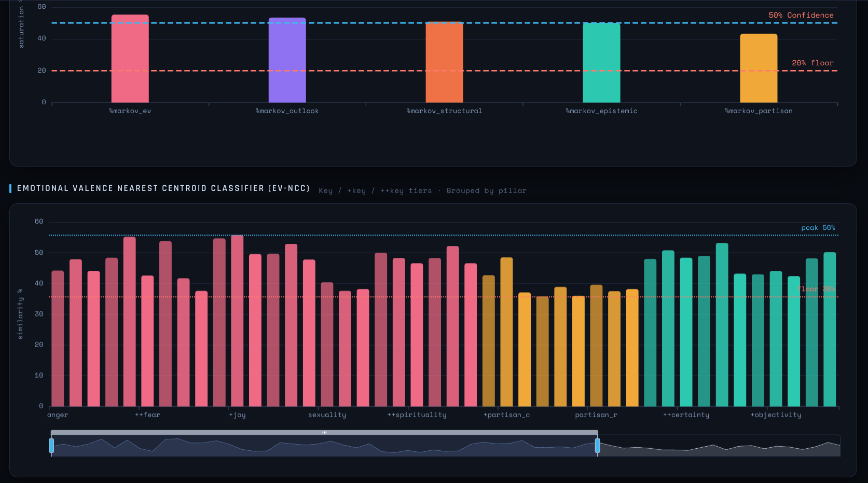Click the purple %markov_outlook bar

pyautogui.click(x=287, y=60)
